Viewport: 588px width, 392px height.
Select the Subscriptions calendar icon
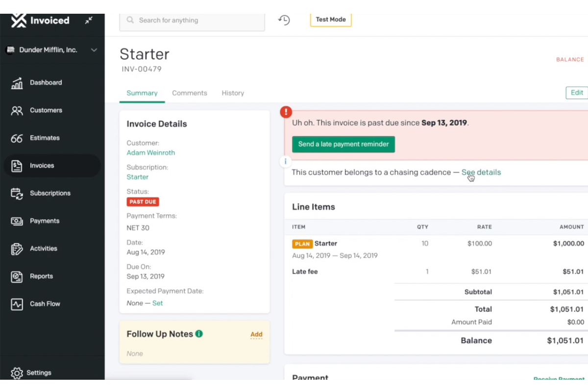(17, 194)
